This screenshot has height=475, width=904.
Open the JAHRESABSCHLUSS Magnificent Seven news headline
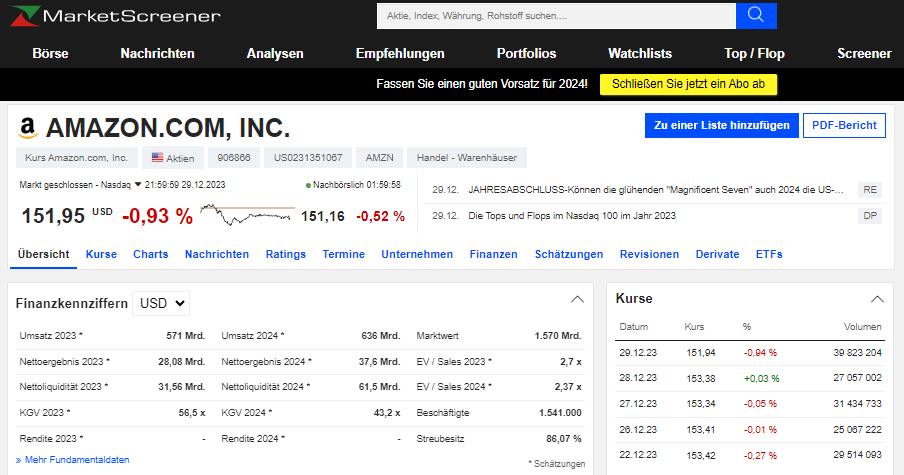656,190
